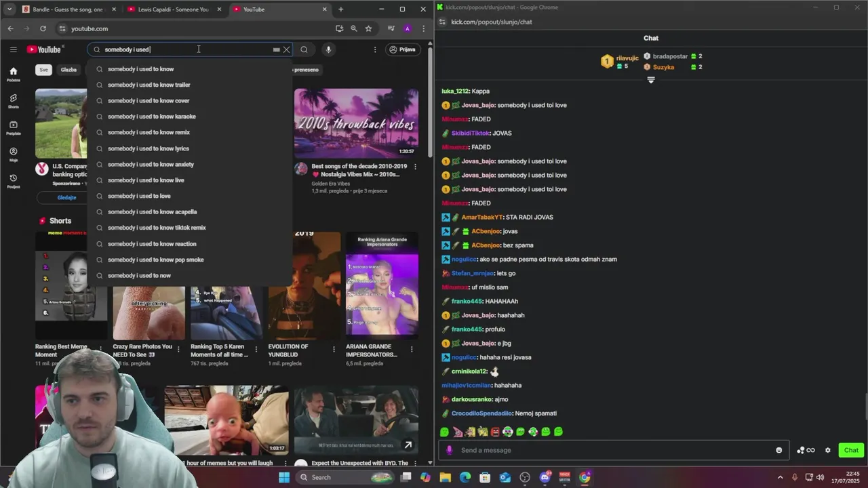
Task: Click the green Chat send button
Action: click(851, 450)
